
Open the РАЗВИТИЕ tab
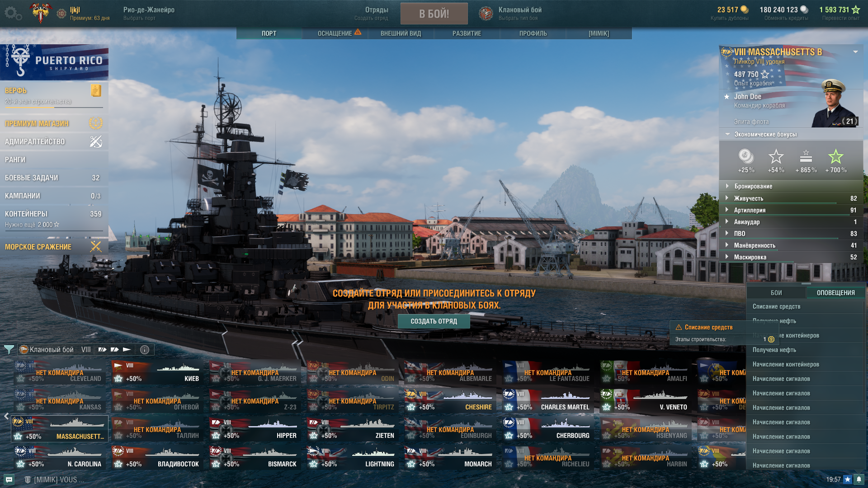point(467,33)
